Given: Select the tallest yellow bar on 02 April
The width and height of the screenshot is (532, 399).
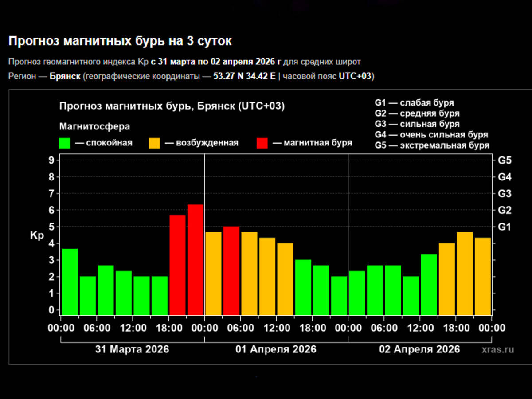Looking at the screenshot, I should pyautogui.click(x=465, y=273).
